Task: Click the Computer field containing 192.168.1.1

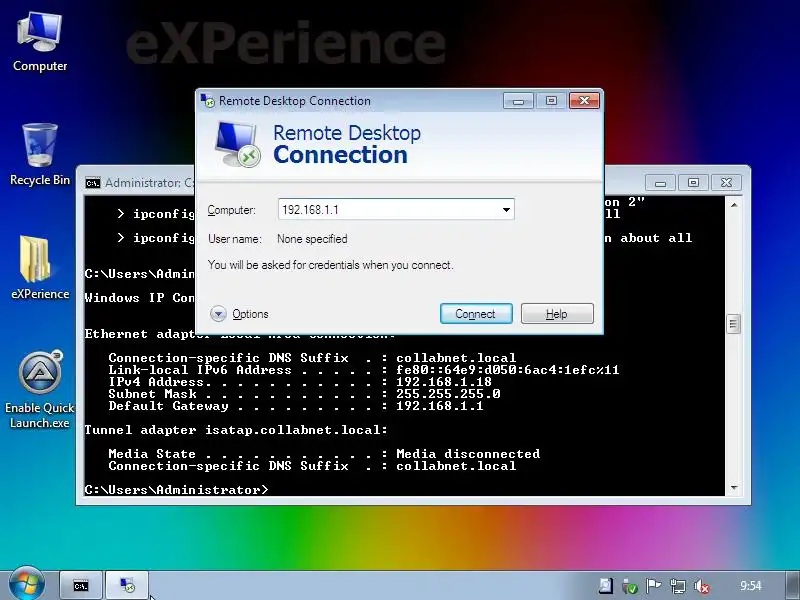Action: tap(396, 210)
